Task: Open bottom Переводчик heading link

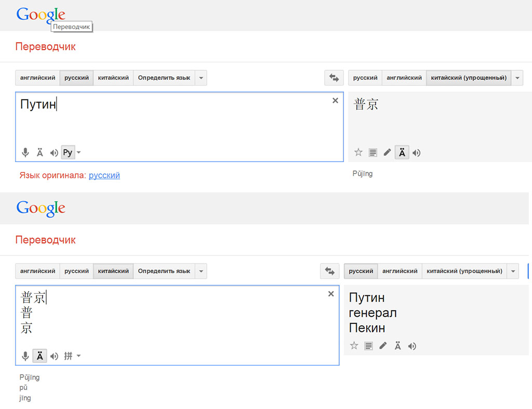Action: coord(46,240)
